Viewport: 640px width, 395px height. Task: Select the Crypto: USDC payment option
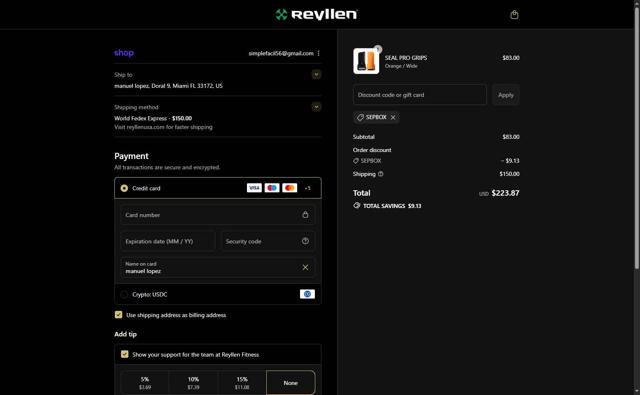[x=124, y=294]
